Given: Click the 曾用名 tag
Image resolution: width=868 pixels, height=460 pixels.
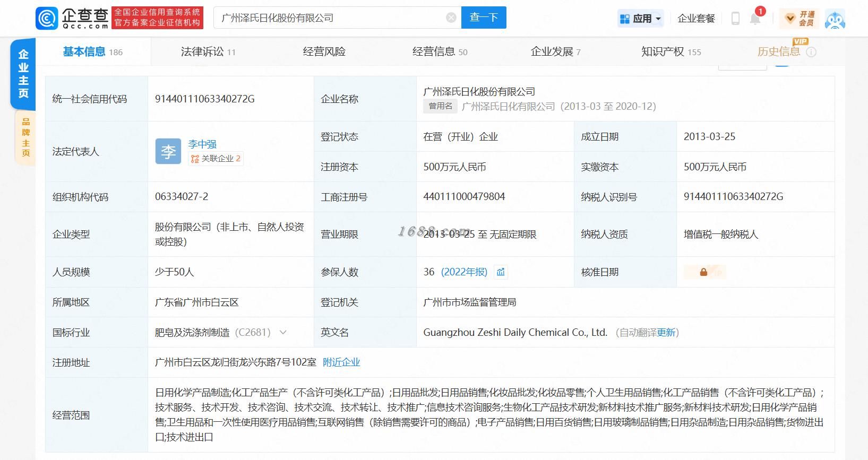Looking at the screenshot, I should click(441, 106).
